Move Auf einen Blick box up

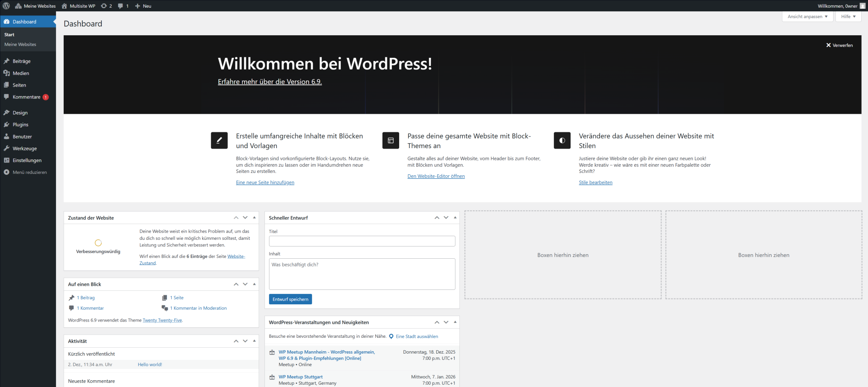(x=236, y=284)
